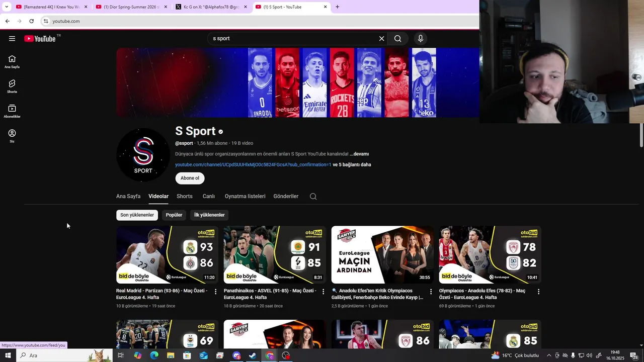
Task: Open the tab search dropdown arrow
Action: [7, 7]
